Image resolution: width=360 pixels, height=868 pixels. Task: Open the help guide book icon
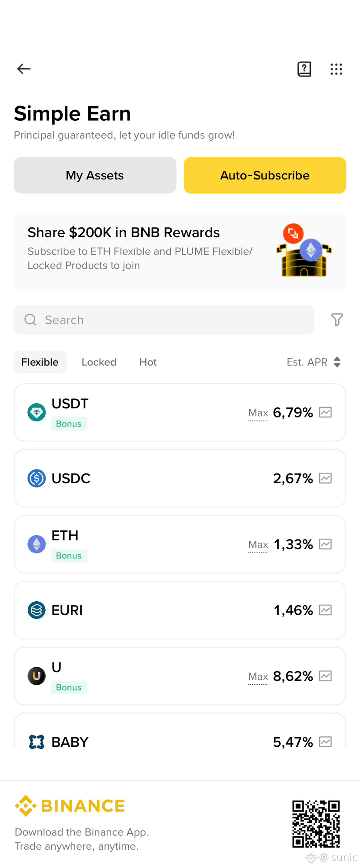(304, 69)
